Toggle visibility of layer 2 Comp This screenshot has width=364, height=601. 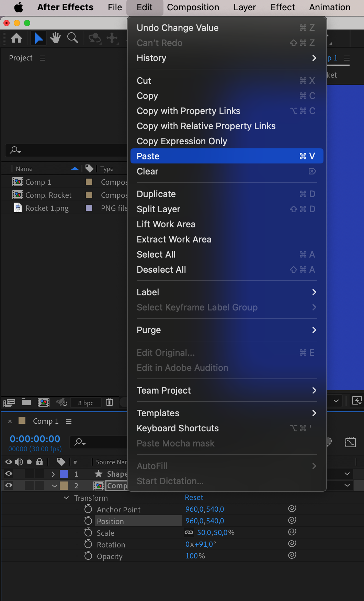pos(9,486)
